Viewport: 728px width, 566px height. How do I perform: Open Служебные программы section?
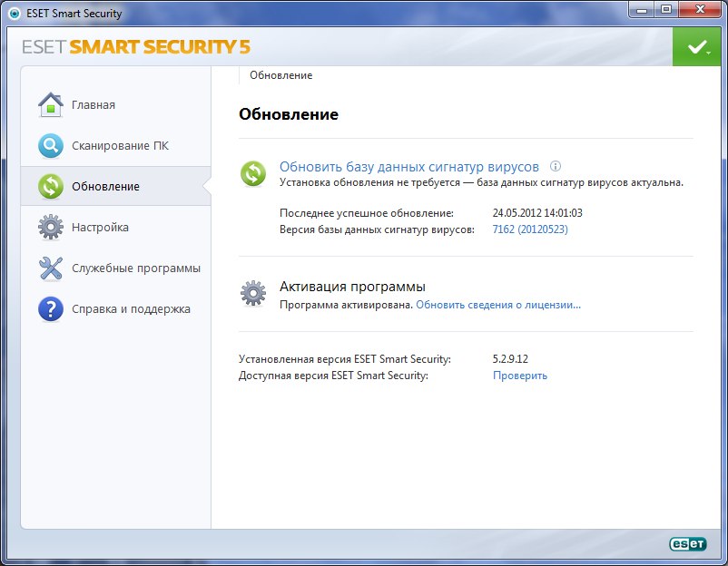(136, 268)
